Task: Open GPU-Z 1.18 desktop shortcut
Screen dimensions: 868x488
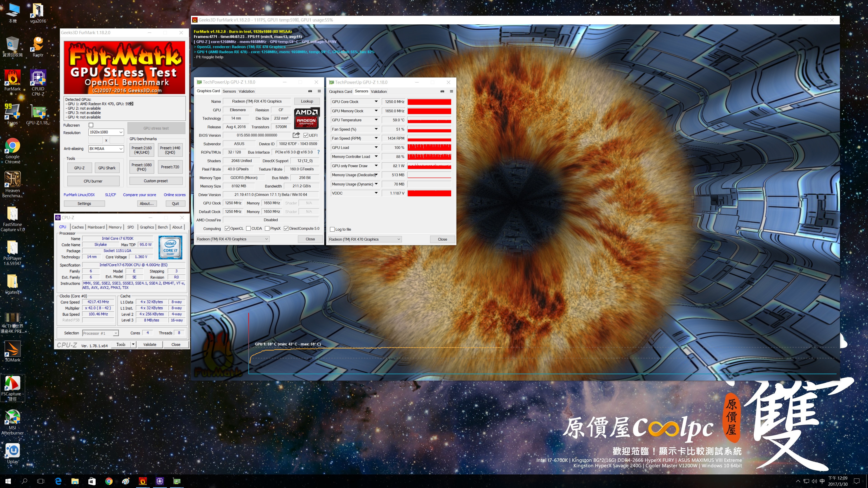Action: tap(38, 114)
